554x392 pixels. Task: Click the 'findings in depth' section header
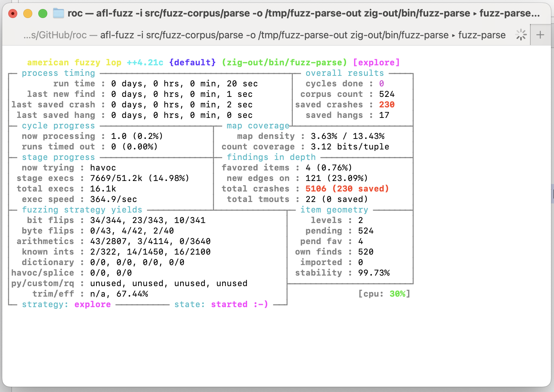click(271, 157)
